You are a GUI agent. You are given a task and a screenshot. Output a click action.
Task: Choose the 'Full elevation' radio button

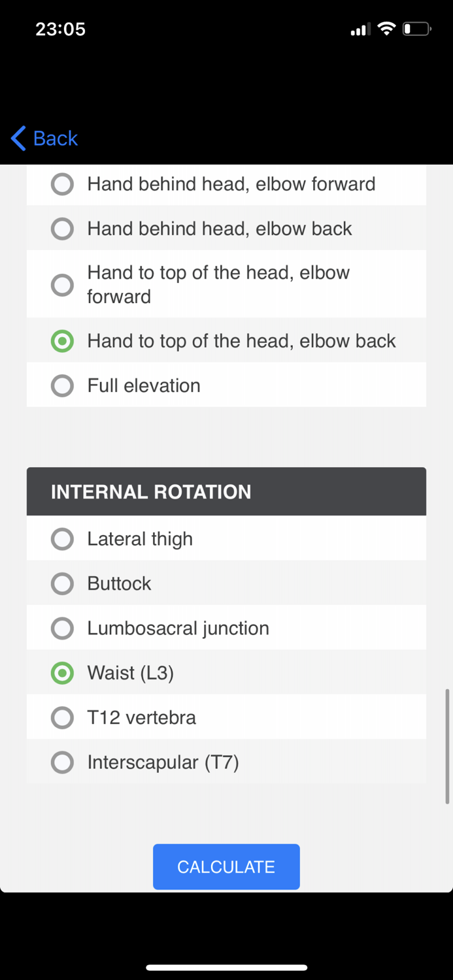tap(63, 385)
